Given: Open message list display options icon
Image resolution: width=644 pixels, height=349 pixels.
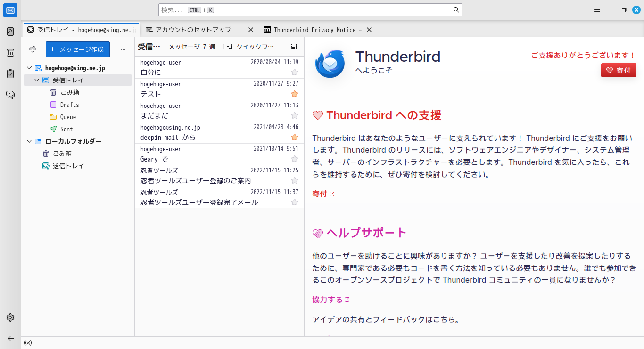Looking at the screenshot, I should click(294, 47).
